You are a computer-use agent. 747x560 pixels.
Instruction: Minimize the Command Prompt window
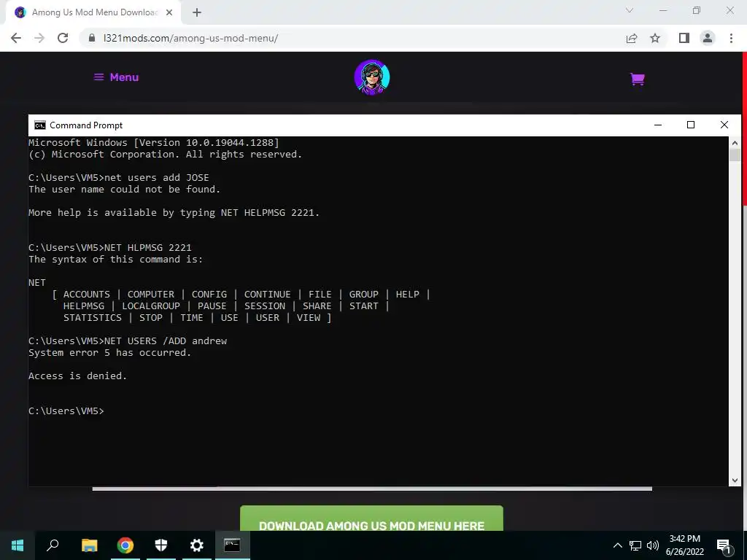coord(658,125)
